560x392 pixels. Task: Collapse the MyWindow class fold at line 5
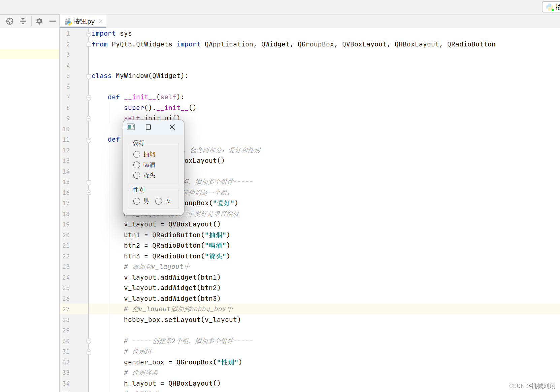click(x=88, y=76)
